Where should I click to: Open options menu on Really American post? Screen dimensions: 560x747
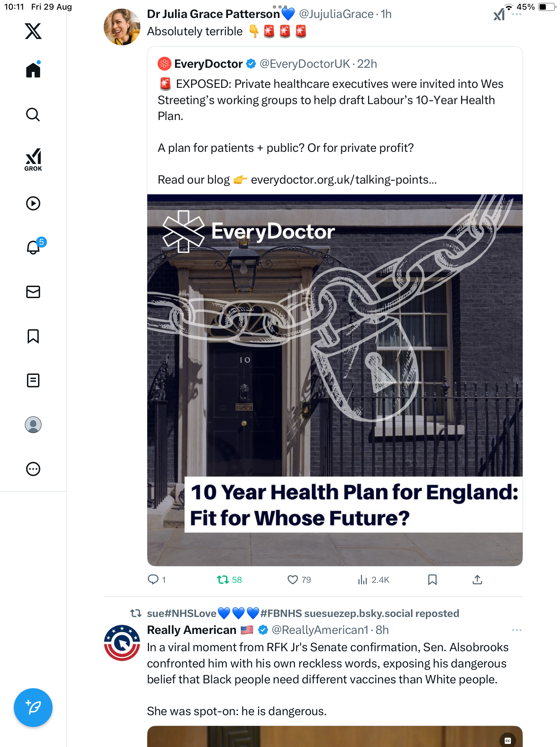[x=516, y=630]
